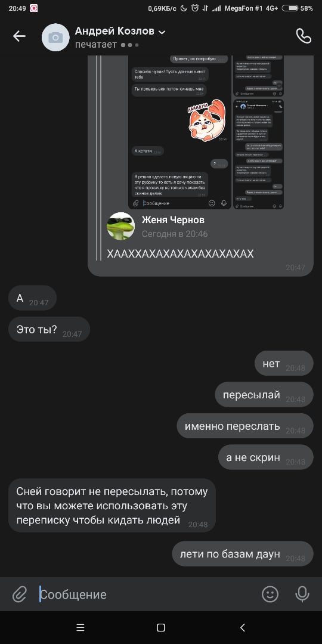Viewport: 322px width, 644px height.
Task: Open the lower-right small forwarded screenshot
Action: click(258, 154)
